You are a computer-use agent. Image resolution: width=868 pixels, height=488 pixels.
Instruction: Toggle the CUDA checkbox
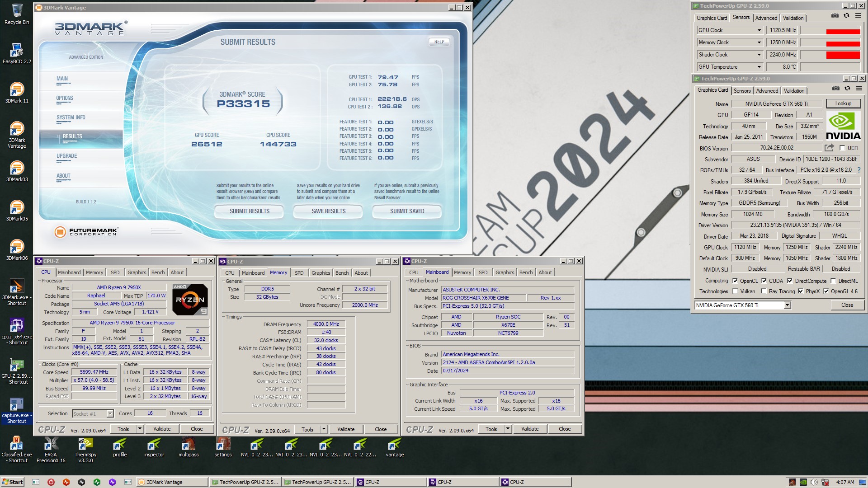(x=764, y=281)
